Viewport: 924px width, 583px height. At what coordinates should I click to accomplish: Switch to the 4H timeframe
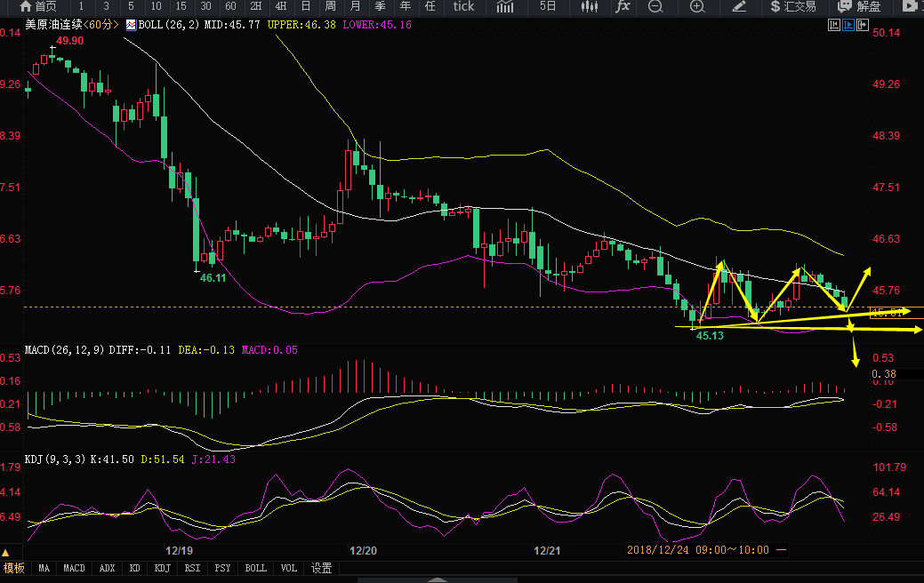(x=280, y=6)
